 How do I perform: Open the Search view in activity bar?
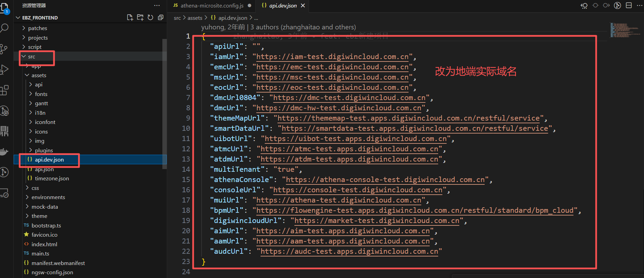[4, 28]
